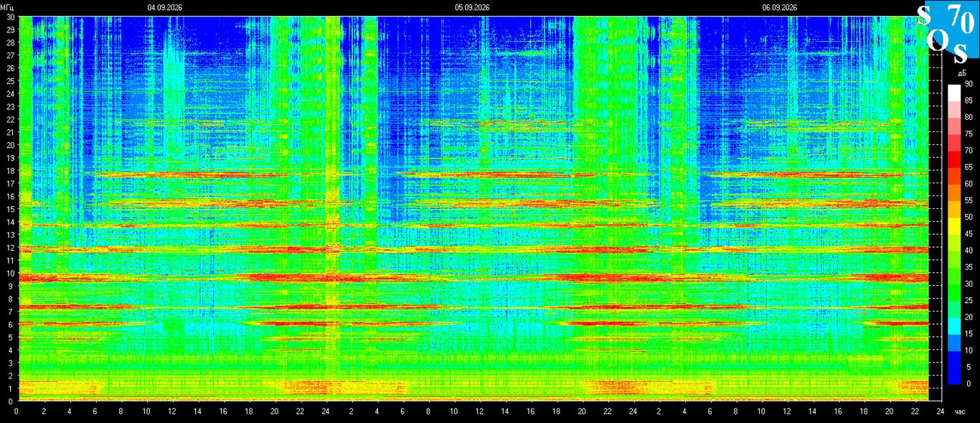Click the 85 value on the дБ color scale
This screenshot has width=980, height=423.
coord(969,101)
